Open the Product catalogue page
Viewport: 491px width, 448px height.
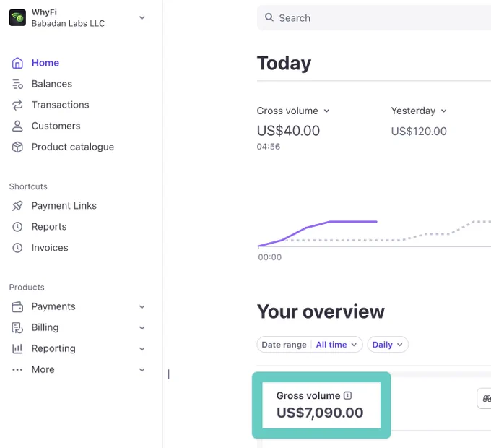point(73,147)
